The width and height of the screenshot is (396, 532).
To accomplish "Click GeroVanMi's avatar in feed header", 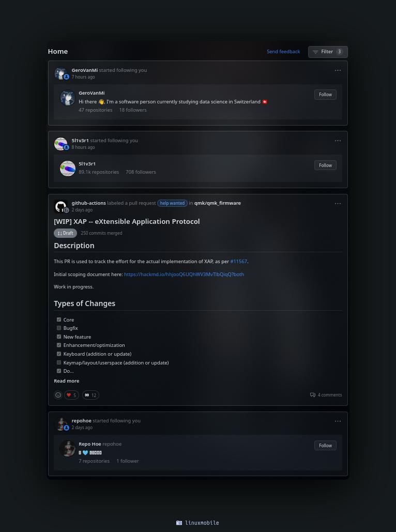I will (60, 73).
